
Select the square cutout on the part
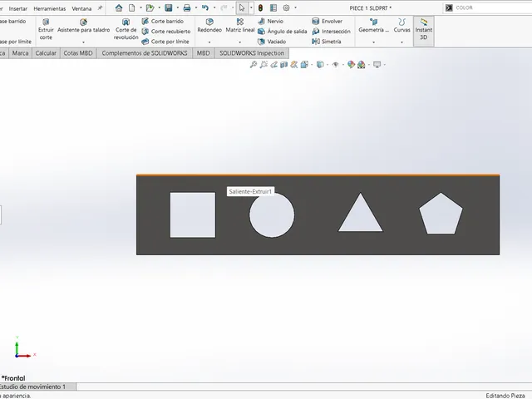tap(193, 215)
